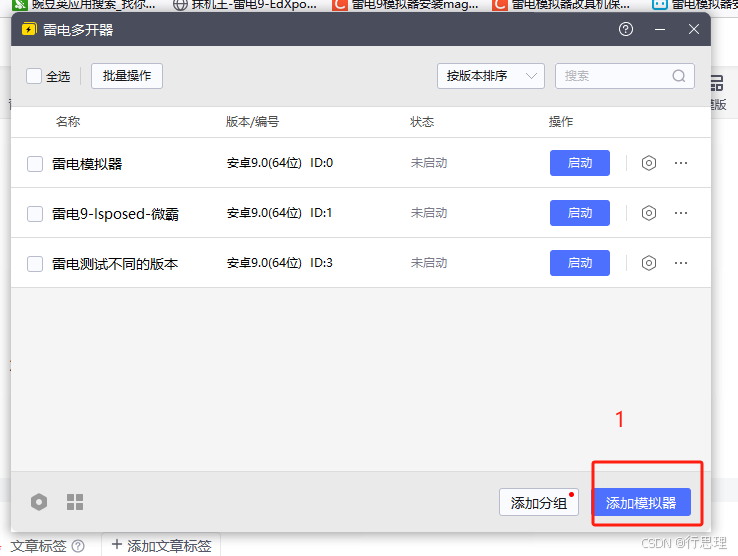The height and width of the screenshot is (556, 738).
Task: Click the 操作 column header
Action: pos(561,122)
